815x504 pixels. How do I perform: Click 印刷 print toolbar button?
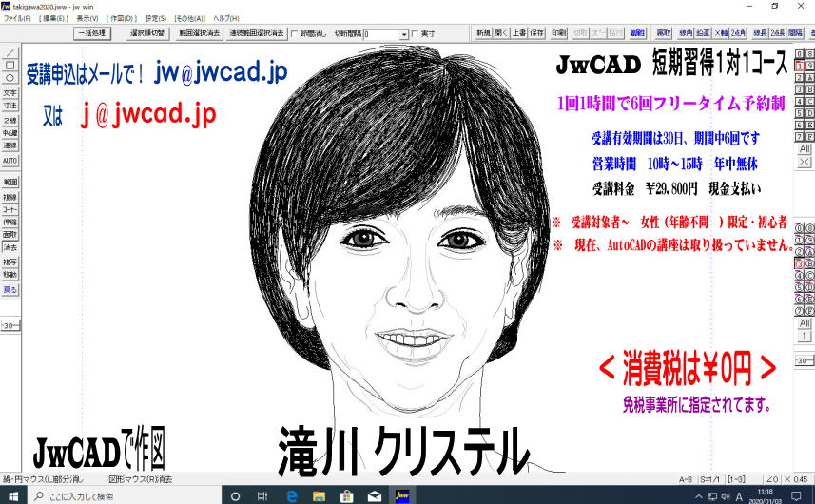click(559, 32)
